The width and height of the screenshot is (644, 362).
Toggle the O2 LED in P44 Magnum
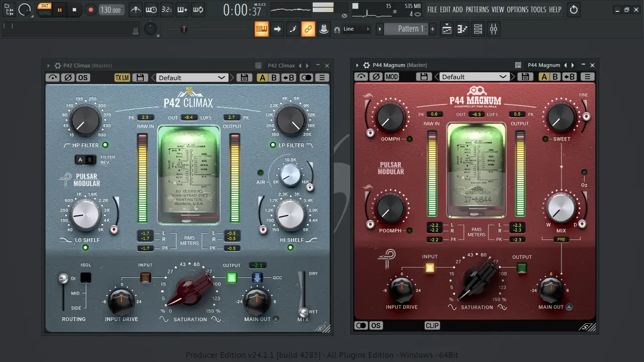(x=584, y=173)
